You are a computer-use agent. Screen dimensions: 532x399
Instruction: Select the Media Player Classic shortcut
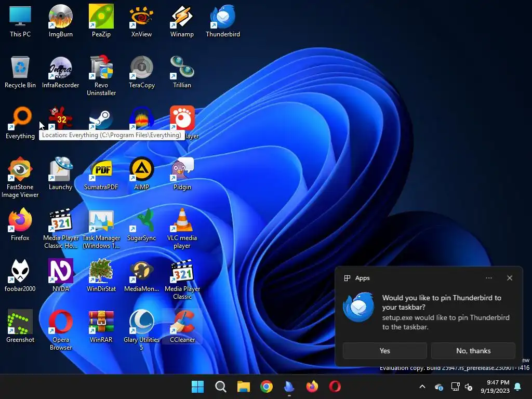click(182, 279)
